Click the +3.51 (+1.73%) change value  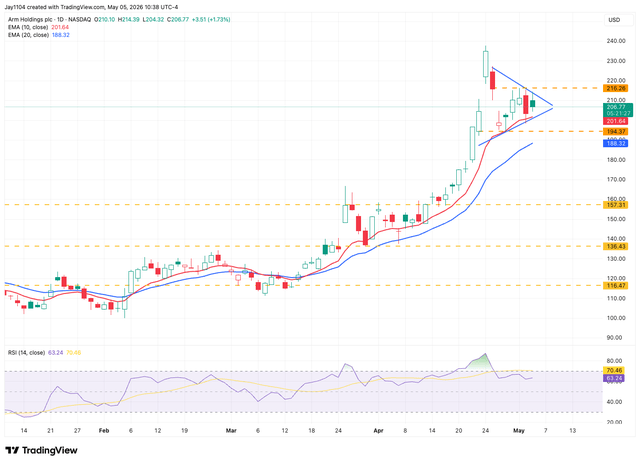pos(211,20)
